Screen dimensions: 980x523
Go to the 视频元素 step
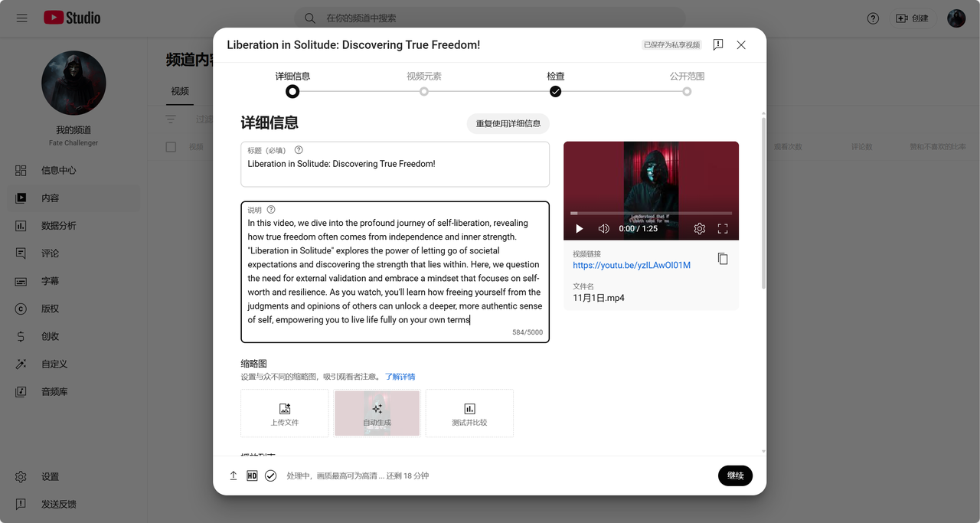[x=423, y=91]
